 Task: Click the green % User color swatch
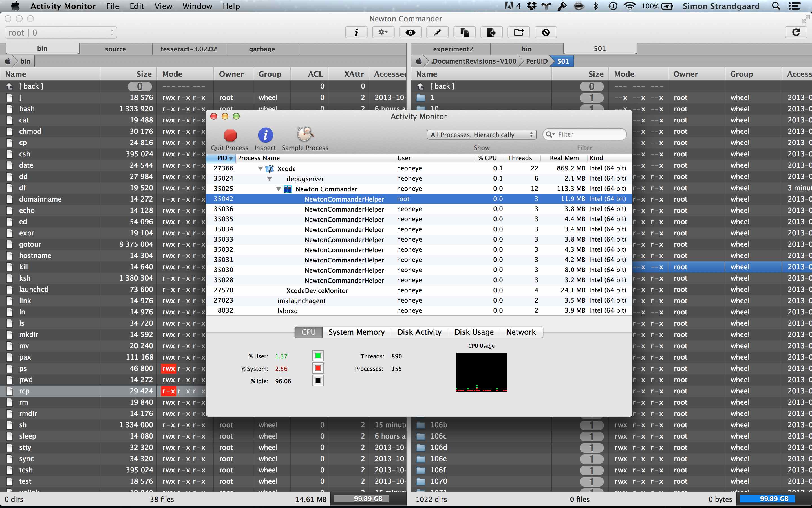(x=318, y=356)
